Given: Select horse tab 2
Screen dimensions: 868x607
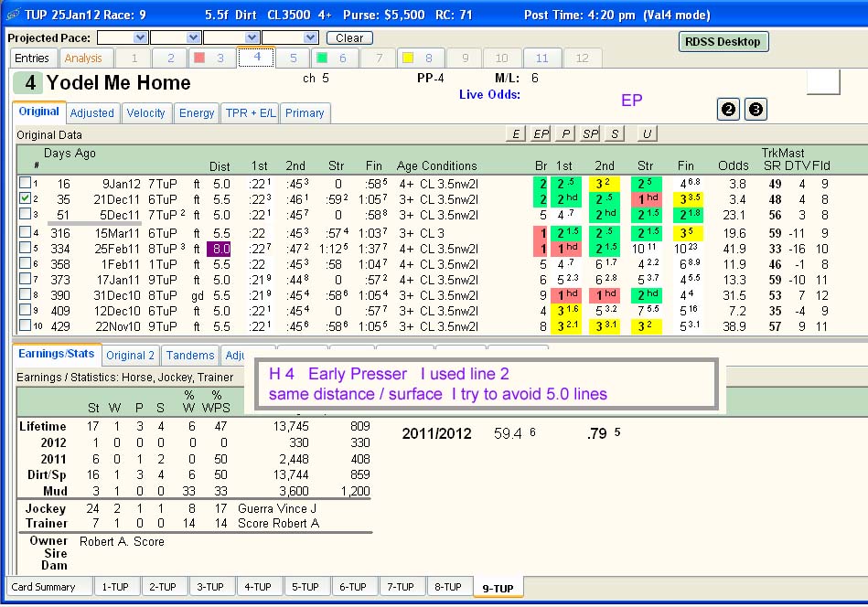Looking at the screenshot, I should 170,59.
